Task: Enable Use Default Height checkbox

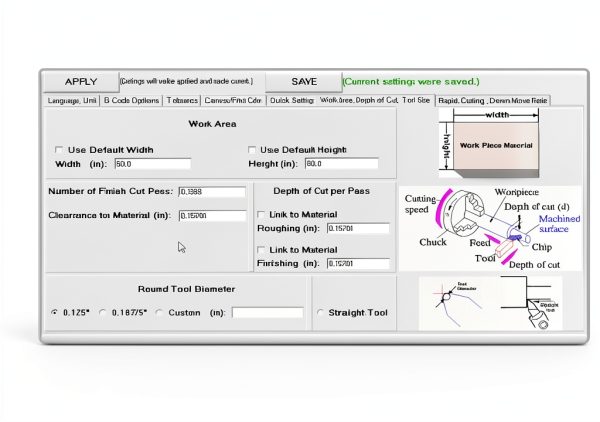Action: coord(252,150)
